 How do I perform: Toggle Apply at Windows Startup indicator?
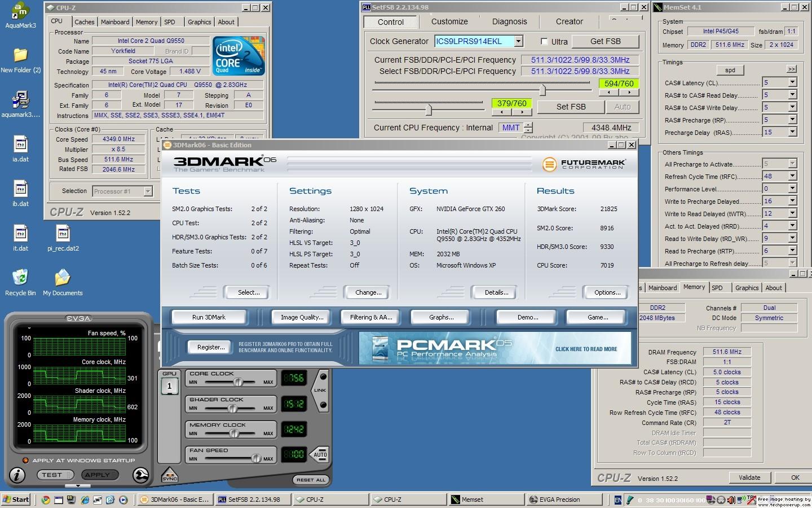click(x=25, y=461)
